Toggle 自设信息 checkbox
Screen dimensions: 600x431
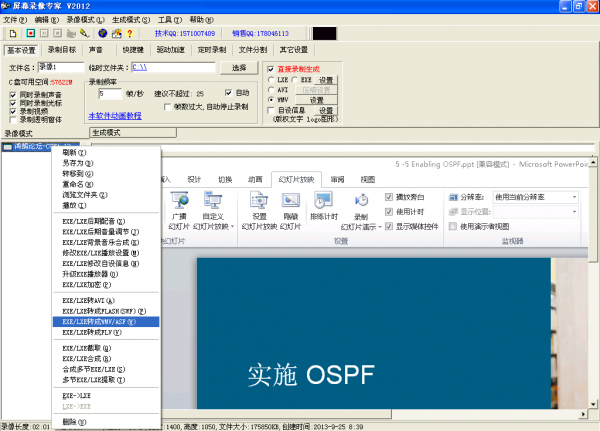pyautogui.click(x=271, y=110)
